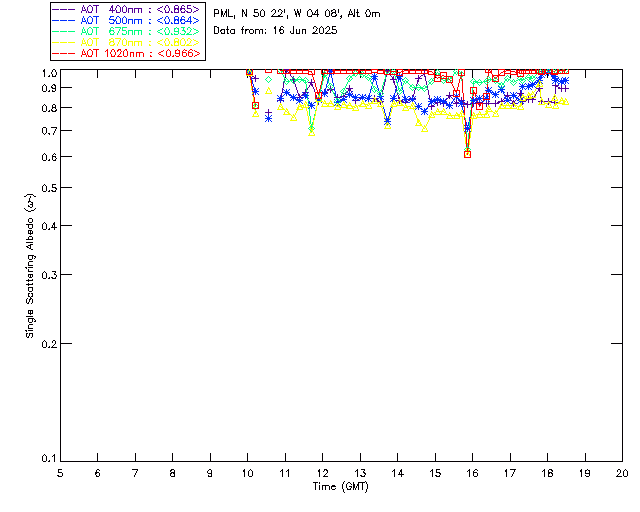Click the x-axis tick label 13

(360, 473)
